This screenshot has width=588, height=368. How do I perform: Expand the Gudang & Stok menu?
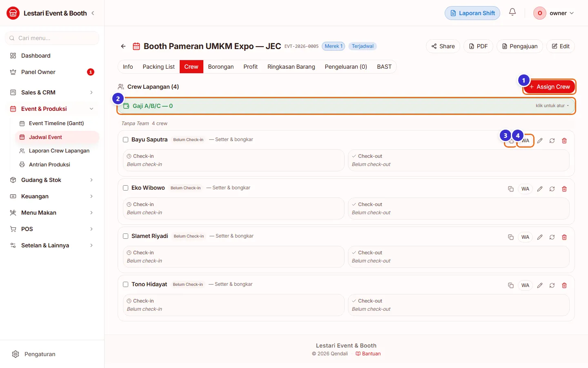pyautogui.click(x=52, y=180)
